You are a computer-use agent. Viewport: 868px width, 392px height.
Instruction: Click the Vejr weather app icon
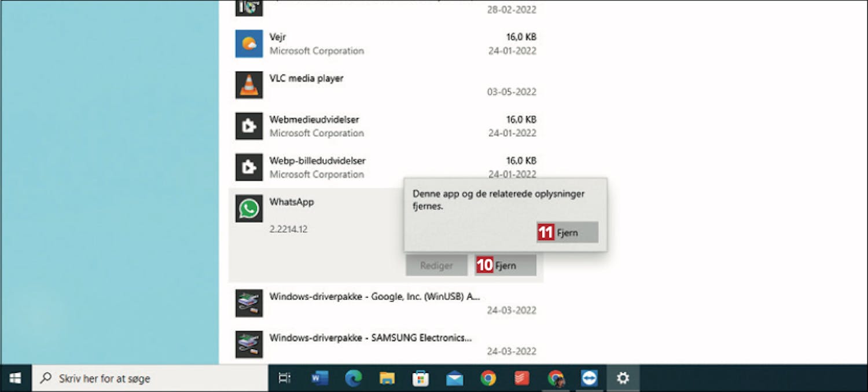coord(249,44)
